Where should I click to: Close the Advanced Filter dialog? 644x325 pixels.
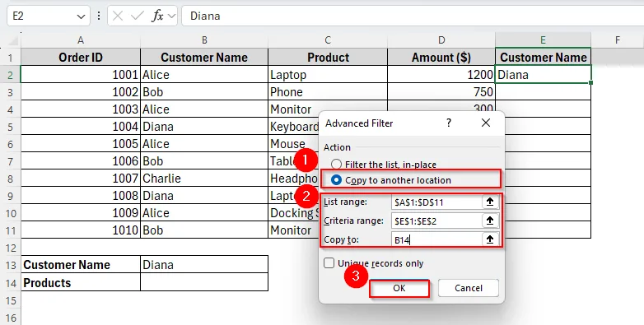(486, 123)
